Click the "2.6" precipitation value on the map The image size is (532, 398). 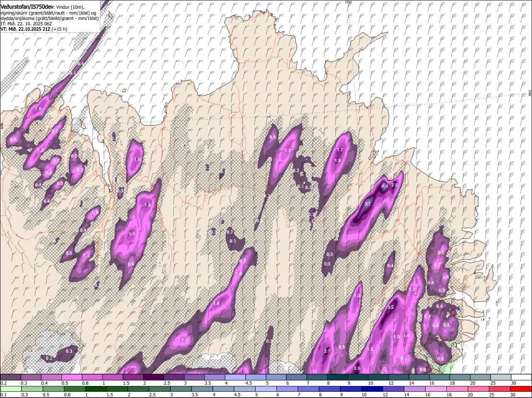point(357,369)
